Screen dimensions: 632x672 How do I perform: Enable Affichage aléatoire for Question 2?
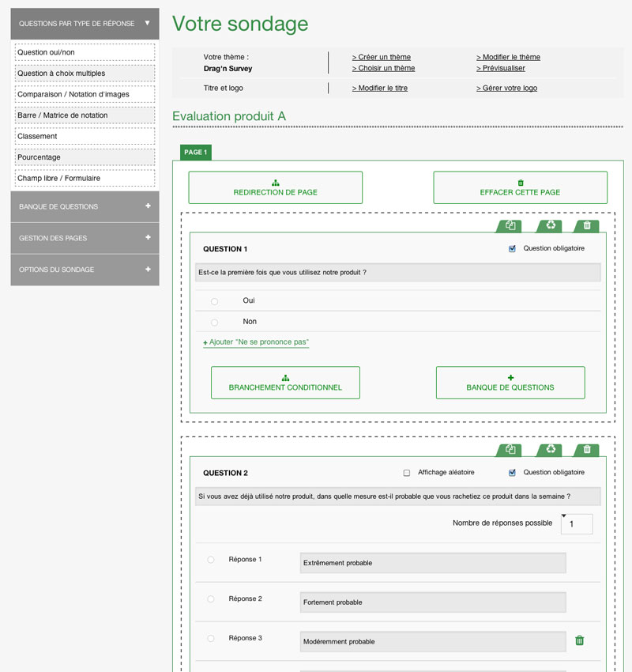407,473
